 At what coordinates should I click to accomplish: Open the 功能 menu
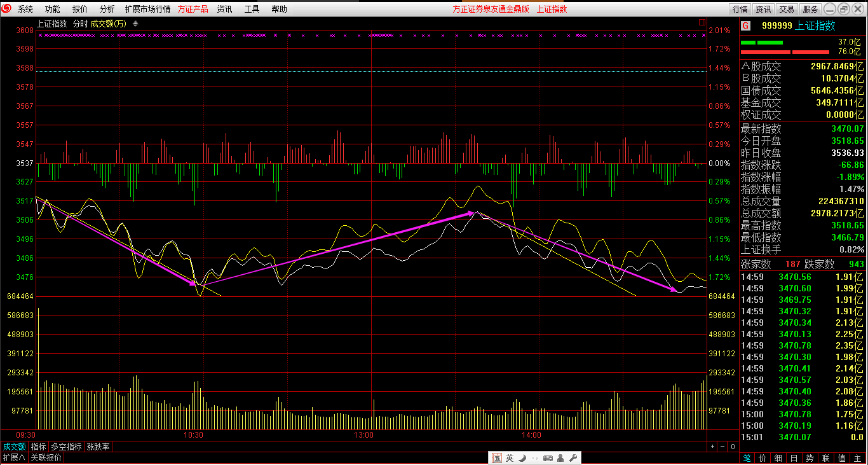click(x=53, y=9)
